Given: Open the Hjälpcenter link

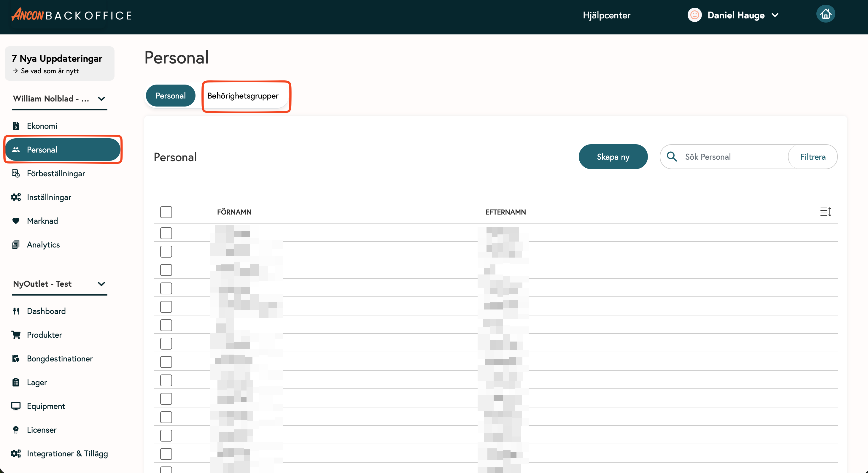Looking at the screenshot, I should point(606,15).
